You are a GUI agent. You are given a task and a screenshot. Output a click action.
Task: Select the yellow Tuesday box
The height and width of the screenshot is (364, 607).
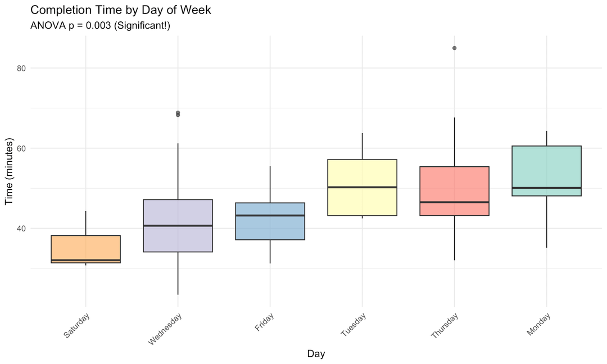click(362, 188)
